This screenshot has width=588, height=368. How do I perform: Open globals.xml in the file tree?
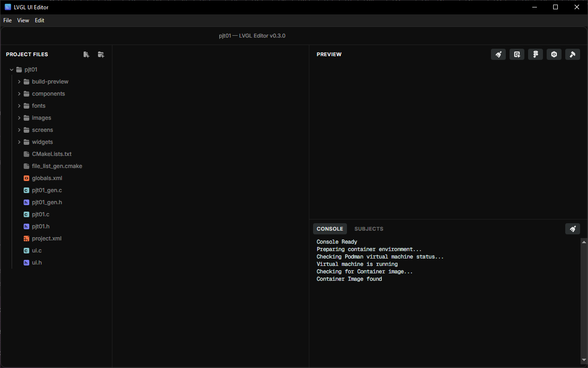[46, 178]
